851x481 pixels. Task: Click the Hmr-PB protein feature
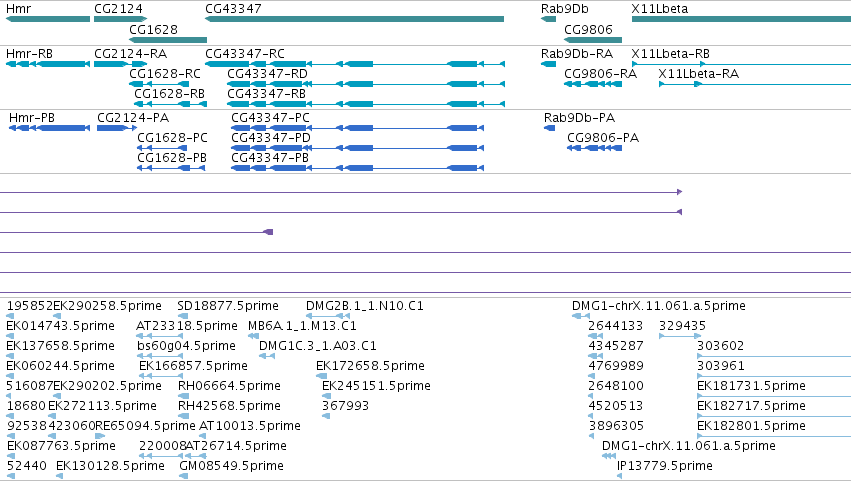[x=49, y=128]
